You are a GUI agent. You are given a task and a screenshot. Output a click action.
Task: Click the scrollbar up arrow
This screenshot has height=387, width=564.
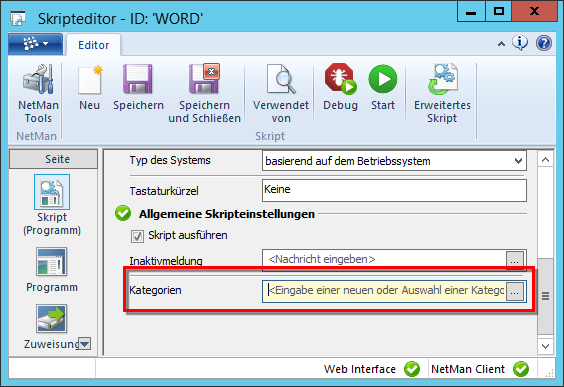[x=545, y=159]
